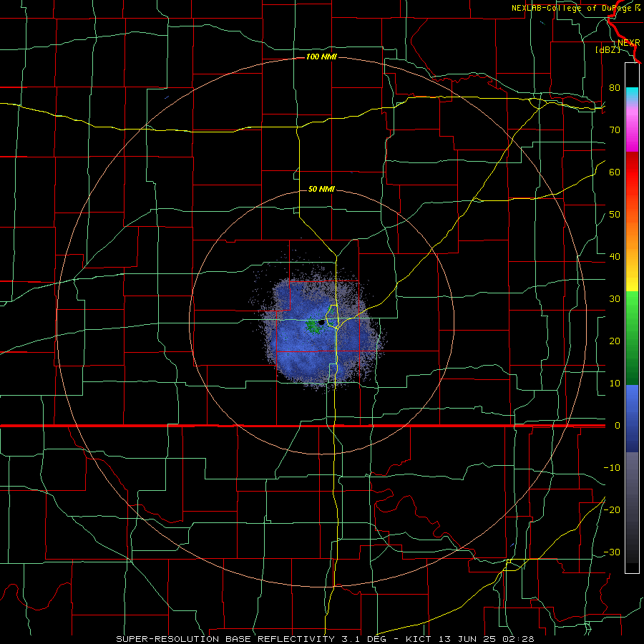Click the NEXR label above the color scale
The image size is (644, 644).
pyautogui.click(x=628, y=43)
